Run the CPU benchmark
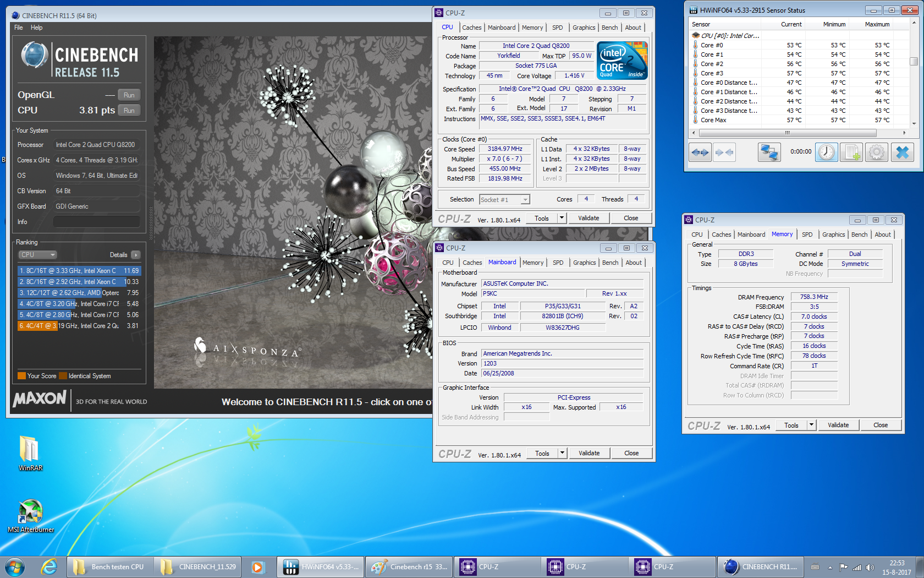 tap(129, 110)
